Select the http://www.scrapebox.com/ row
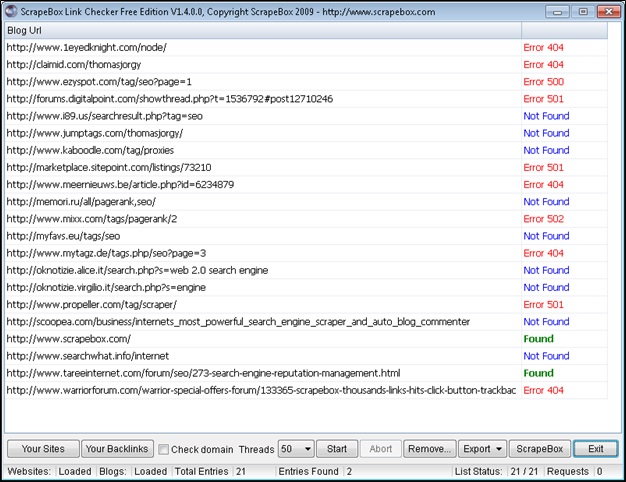The height and width of the screenshot is (482, 626). coord(306,339)
